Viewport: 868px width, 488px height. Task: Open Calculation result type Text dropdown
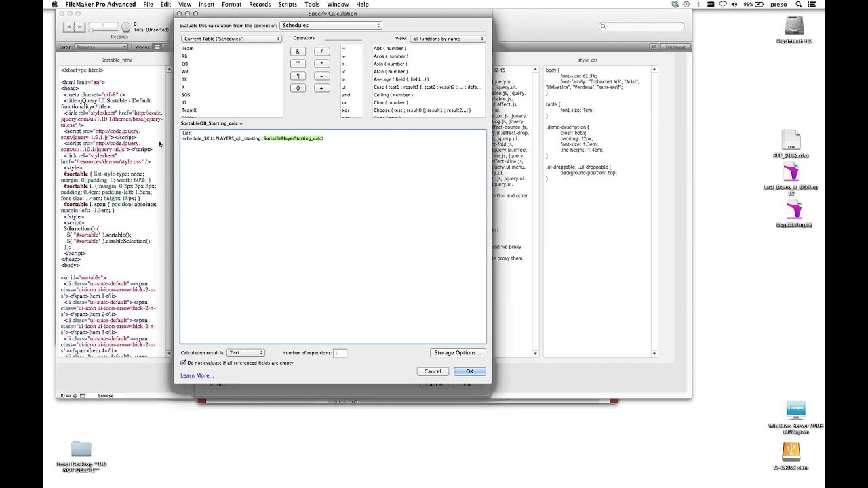coord(245,352)
